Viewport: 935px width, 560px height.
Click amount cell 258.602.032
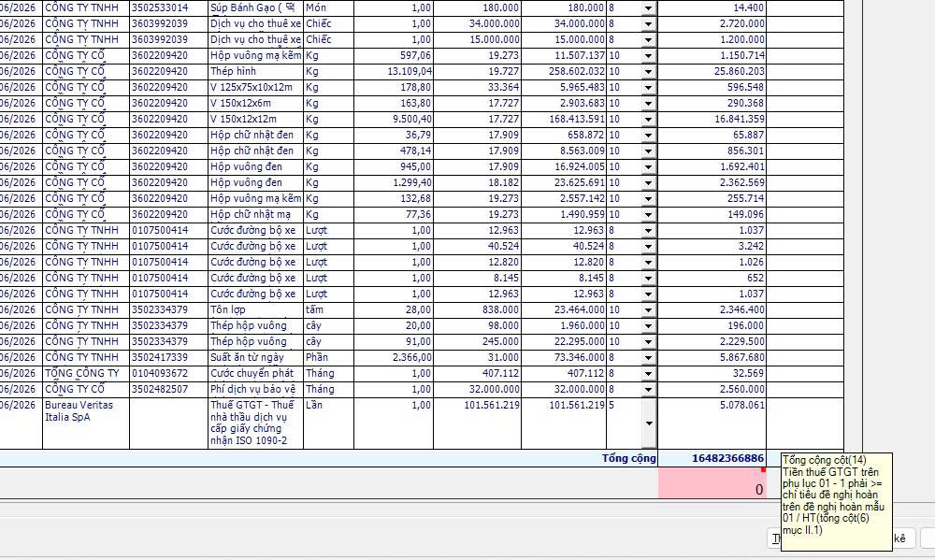pos(564,72)
